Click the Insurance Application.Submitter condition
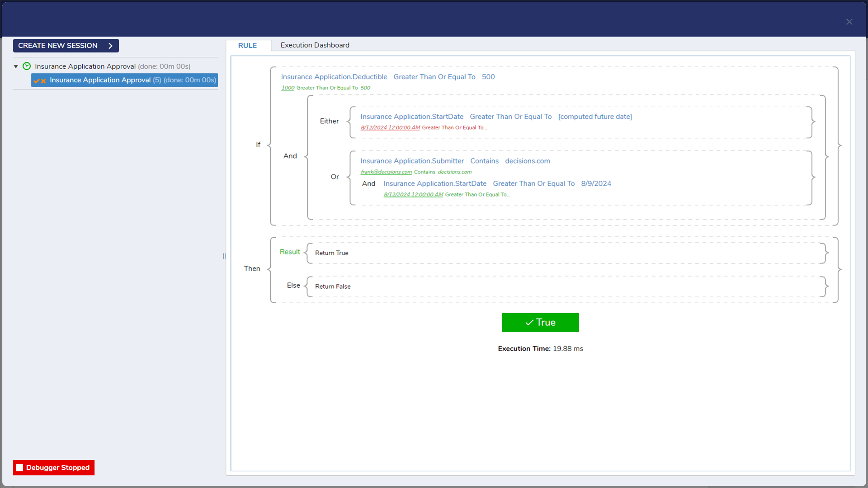This screenshot has height=488, width=868. 412,161
